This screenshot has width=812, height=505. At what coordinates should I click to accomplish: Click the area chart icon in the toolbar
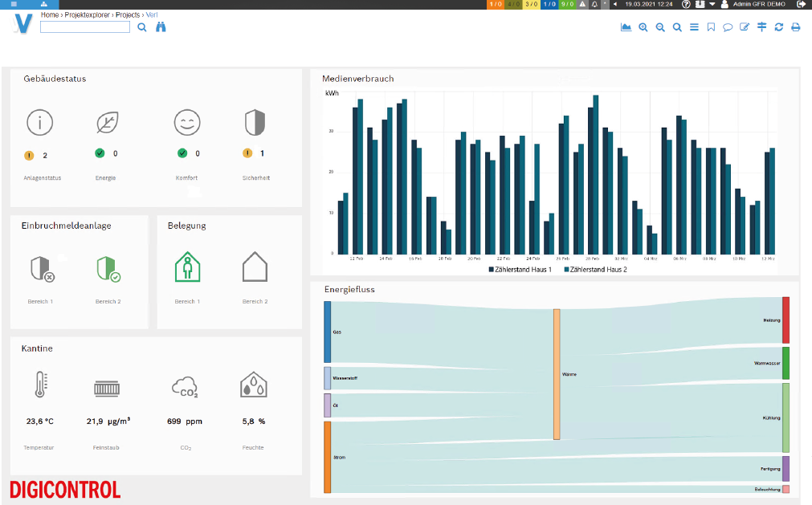[626, 27]
